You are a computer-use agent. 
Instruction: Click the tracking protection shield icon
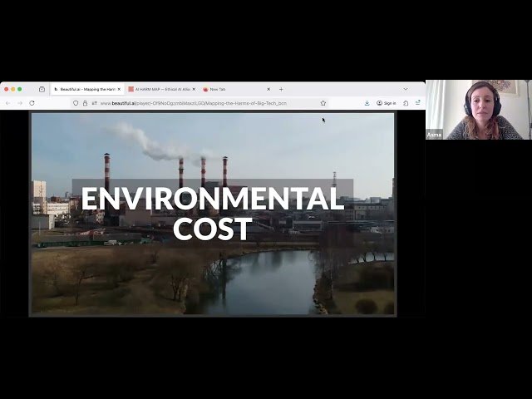tap(76, 103)
